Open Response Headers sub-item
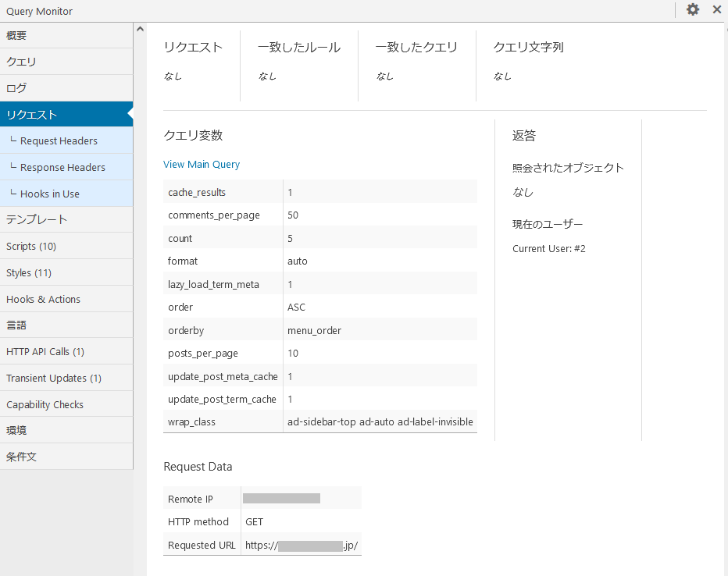728x576 pixels. coord(66,168)
